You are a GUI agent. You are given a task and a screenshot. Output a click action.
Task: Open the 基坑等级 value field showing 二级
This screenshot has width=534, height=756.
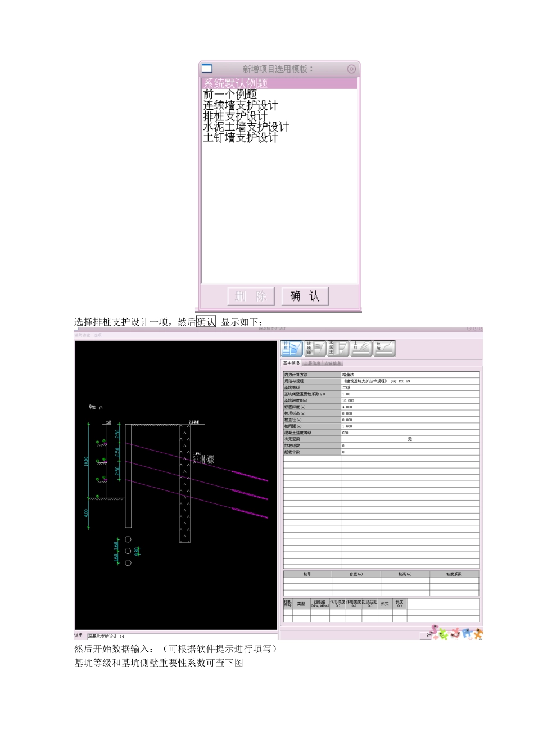[x=410, y=388]
